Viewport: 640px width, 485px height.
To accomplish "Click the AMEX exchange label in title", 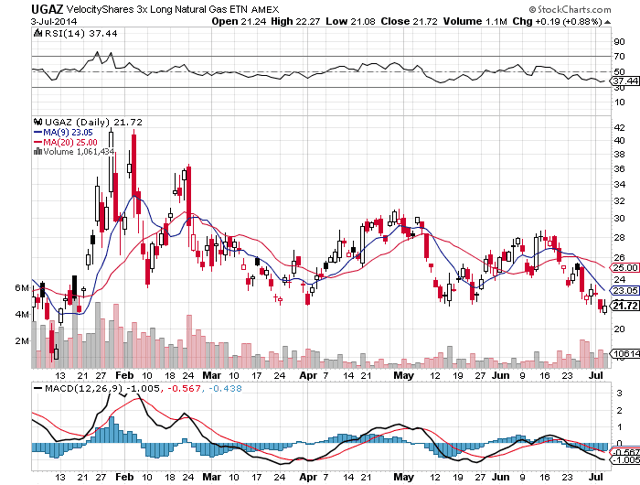I will pos(265,10).
